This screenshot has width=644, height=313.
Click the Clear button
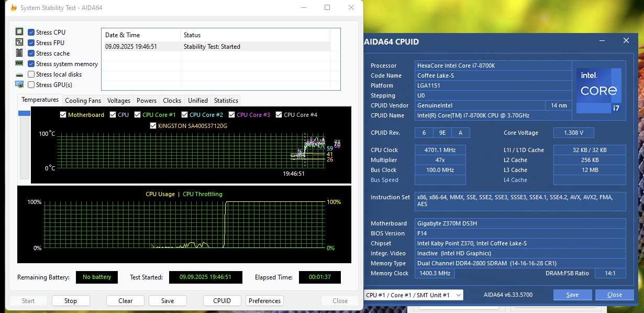point(126,301)
